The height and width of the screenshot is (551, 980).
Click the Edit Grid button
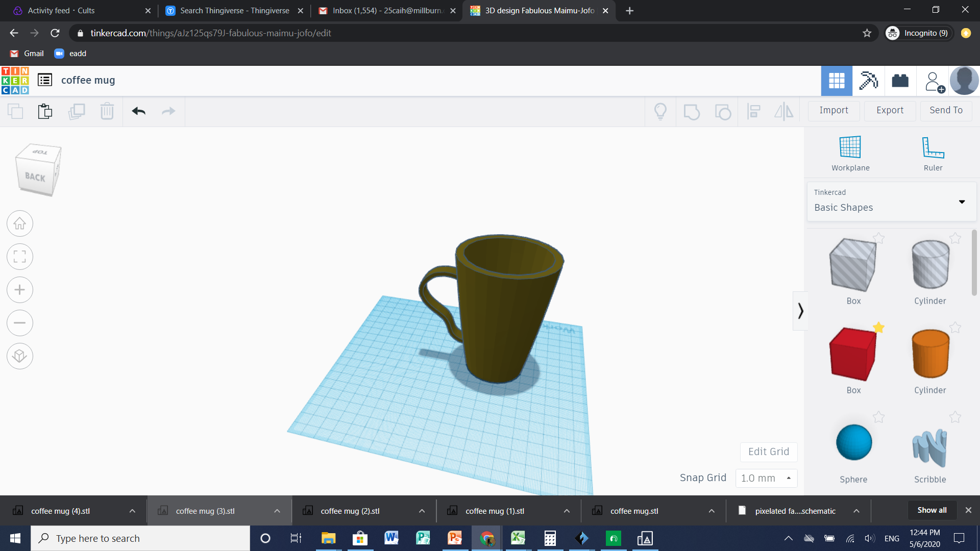pos(768,452)
